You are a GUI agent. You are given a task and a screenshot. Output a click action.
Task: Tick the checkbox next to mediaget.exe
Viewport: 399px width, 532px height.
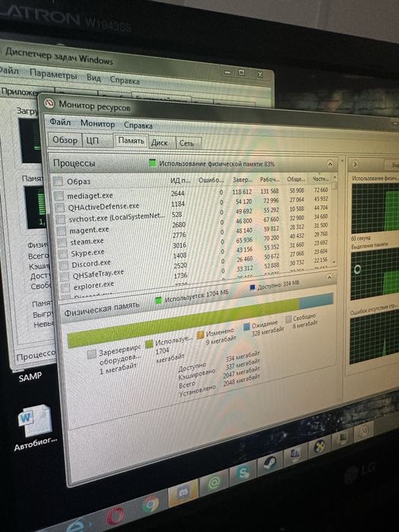coord(59,196)
